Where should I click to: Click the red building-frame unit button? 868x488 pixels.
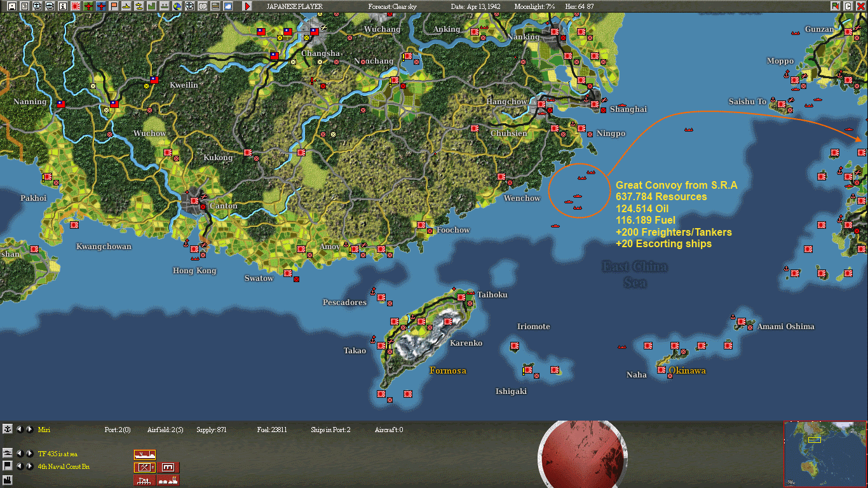pyautogui.click(x=168, y=468)
